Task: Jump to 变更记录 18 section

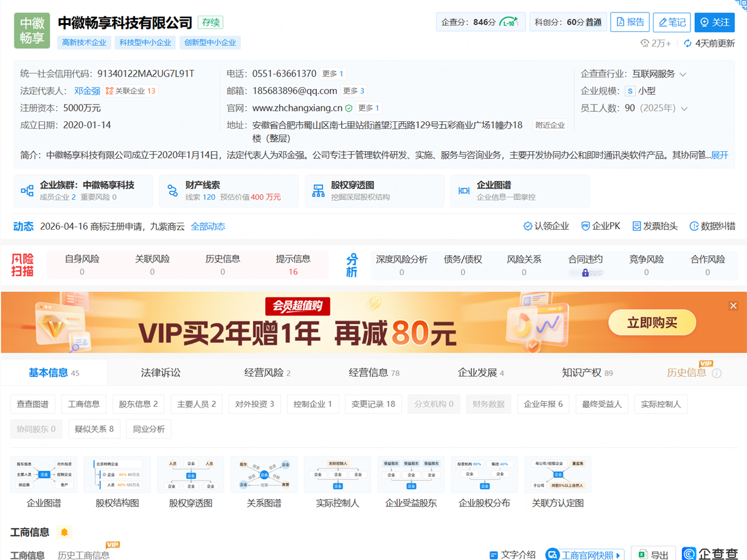Action: pos(374,404)
